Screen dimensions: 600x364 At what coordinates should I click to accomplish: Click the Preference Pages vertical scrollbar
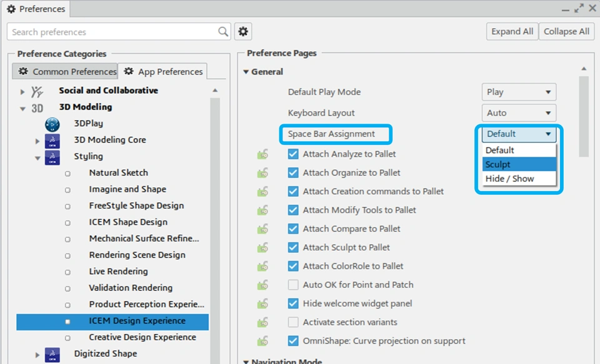tap(584, 119)
